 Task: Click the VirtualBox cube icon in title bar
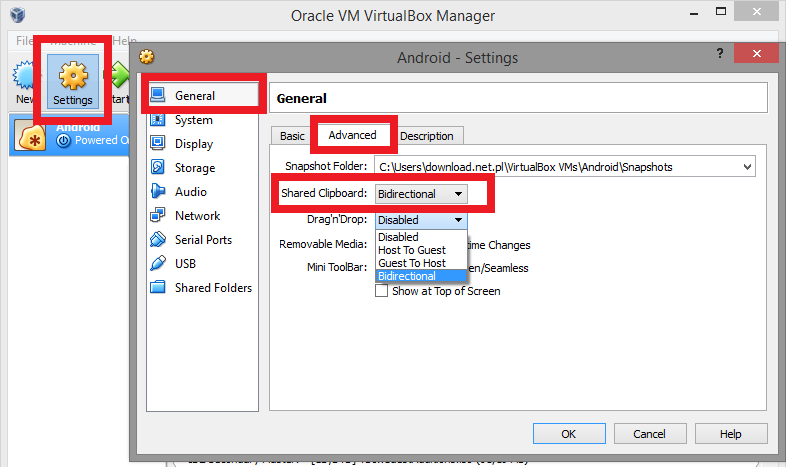click(18, 15)
